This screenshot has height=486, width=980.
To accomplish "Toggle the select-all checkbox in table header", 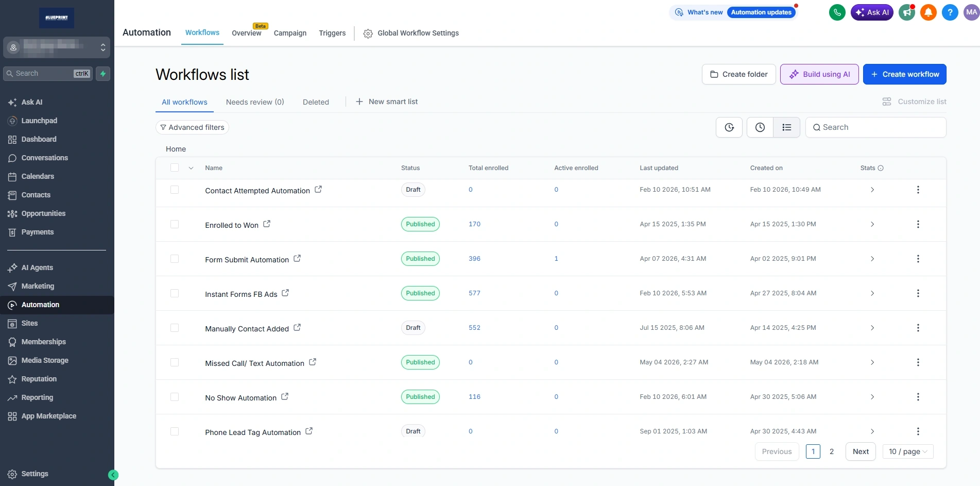I will click(175, 167).
